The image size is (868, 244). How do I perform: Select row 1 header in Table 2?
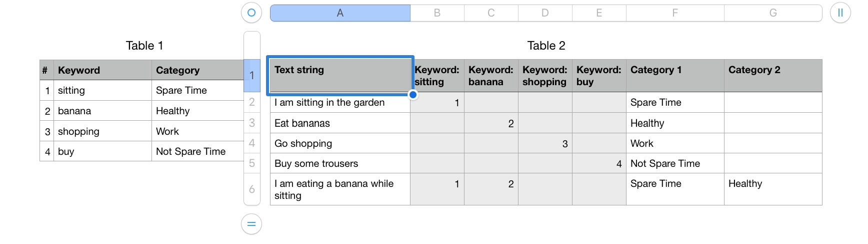[x=252, y=76]
